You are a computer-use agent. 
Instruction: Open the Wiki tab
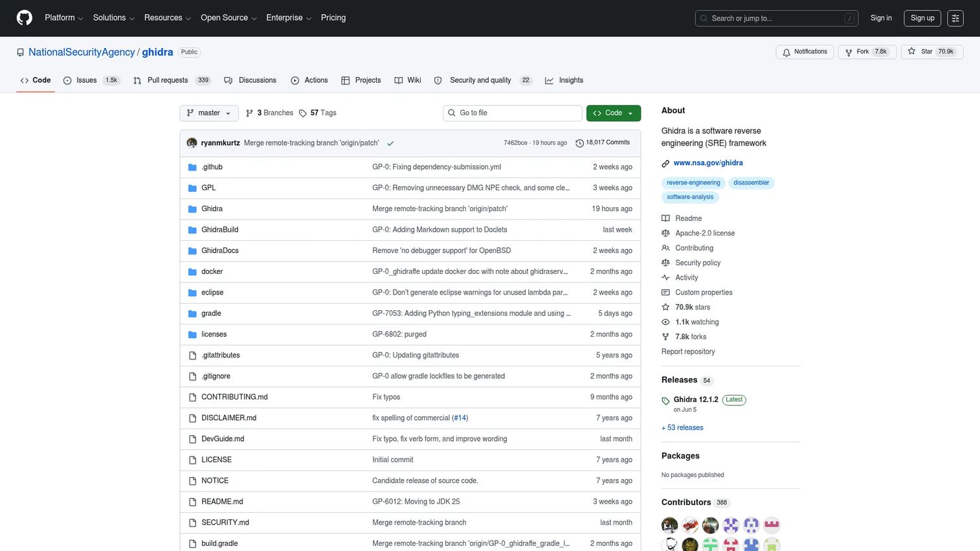click(408, 80)
